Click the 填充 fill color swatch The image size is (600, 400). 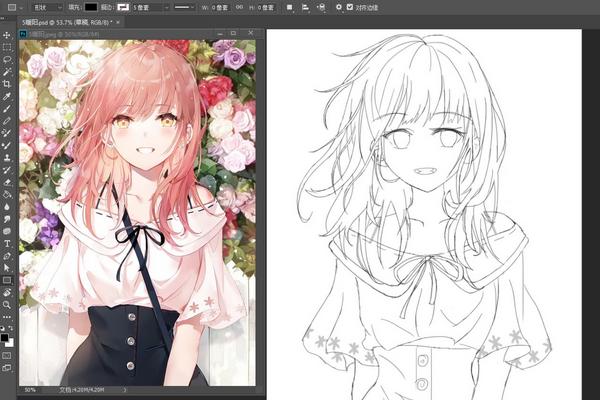pyautogui.click(x=91, y=7)
